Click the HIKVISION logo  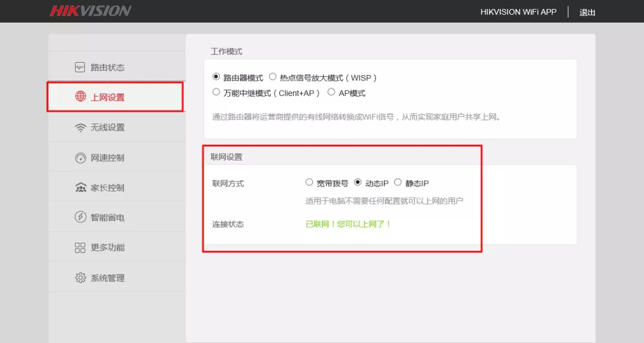pyautogui.click(x=91, y=11)
